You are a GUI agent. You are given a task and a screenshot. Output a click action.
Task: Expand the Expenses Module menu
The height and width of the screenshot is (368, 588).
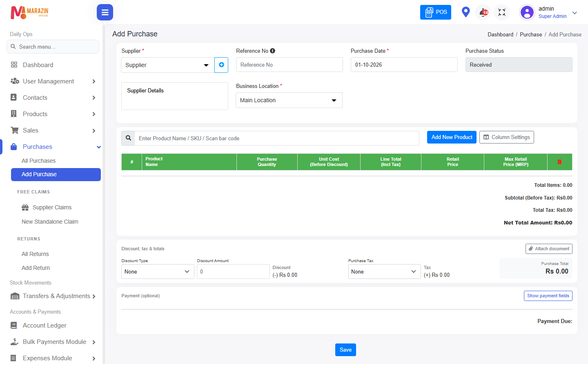(x=53, y=358)
